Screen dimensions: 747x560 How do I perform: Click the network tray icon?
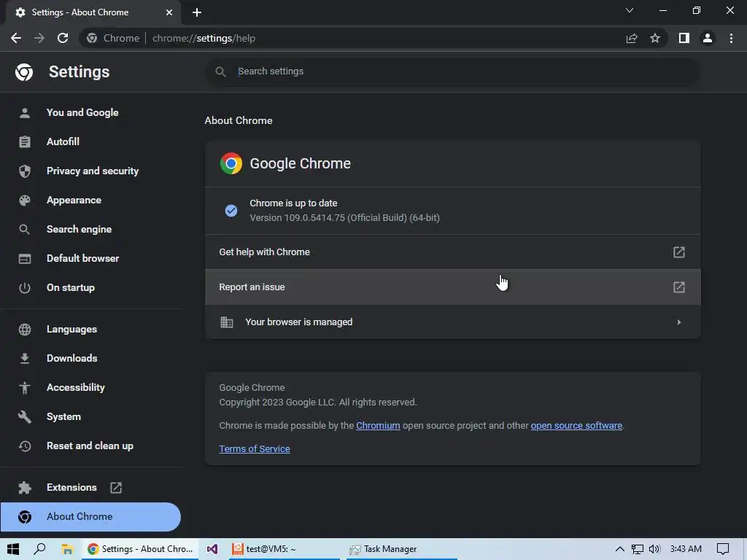coord(638,549)
